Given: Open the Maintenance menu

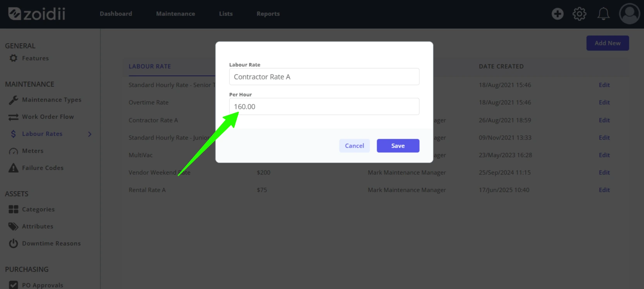Looking at the screenshot, I should [176, 14].
